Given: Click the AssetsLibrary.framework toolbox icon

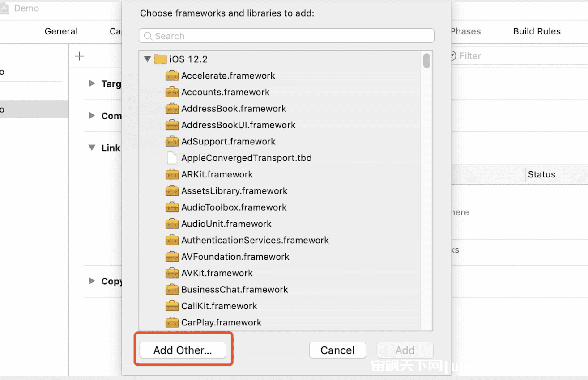Looking at the screenshot, I should tap(172, 191).
